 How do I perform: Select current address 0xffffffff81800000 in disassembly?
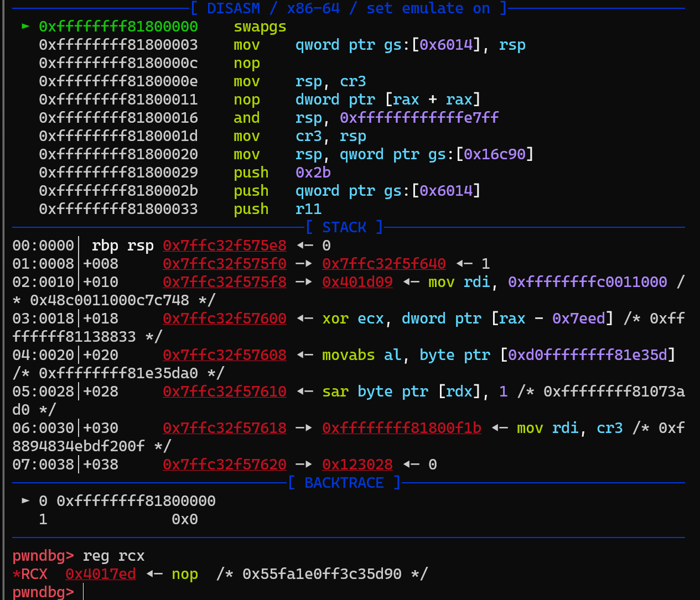(118, 27)
